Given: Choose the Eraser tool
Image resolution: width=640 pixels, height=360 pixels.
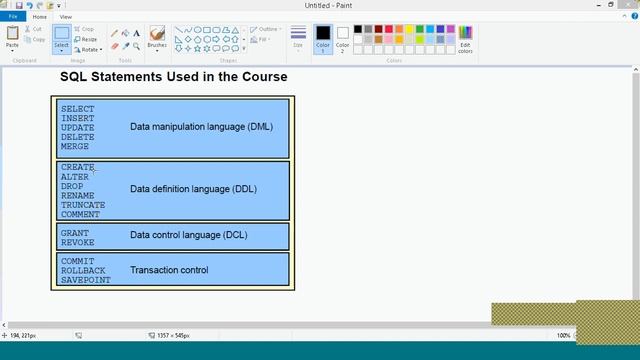Looking at the screenshot, I should (115, 47).
